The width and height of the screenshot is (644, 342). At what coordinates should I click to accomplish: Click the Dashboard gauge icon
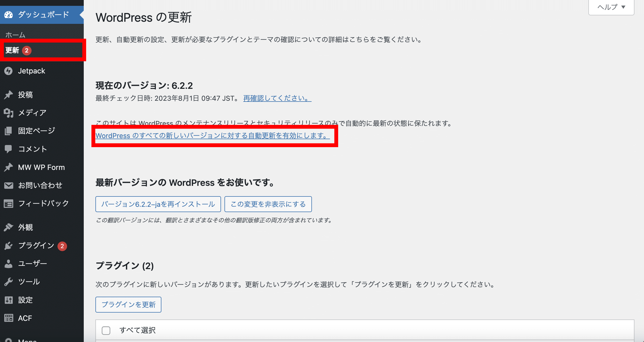point(8,15)
